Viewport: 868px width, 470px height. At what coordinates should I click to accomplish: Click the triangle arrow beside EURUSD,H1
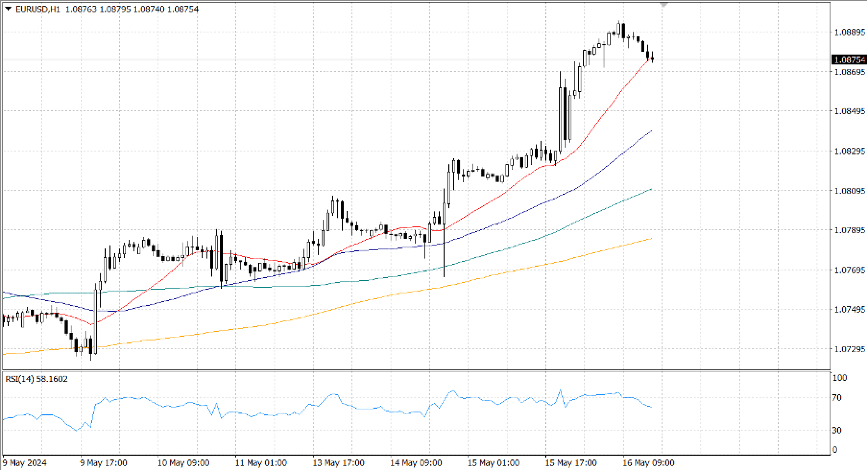click(8, 9)
